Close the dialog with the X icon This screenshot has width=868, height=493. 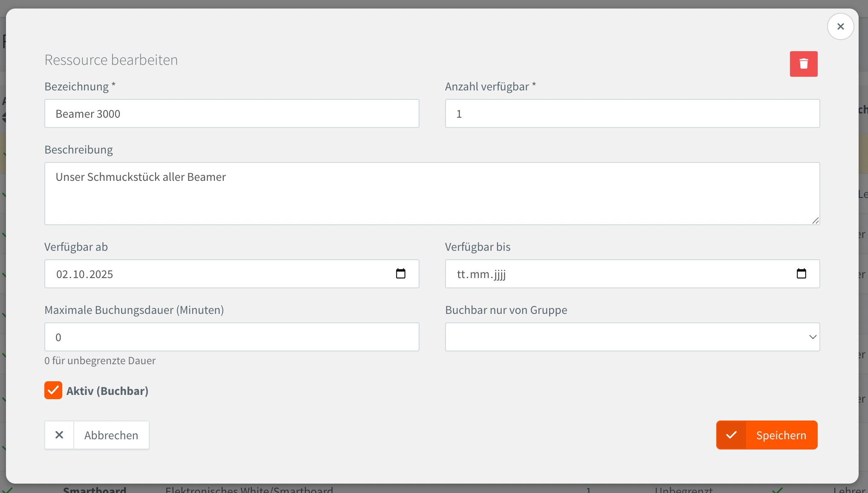(840, 26)
